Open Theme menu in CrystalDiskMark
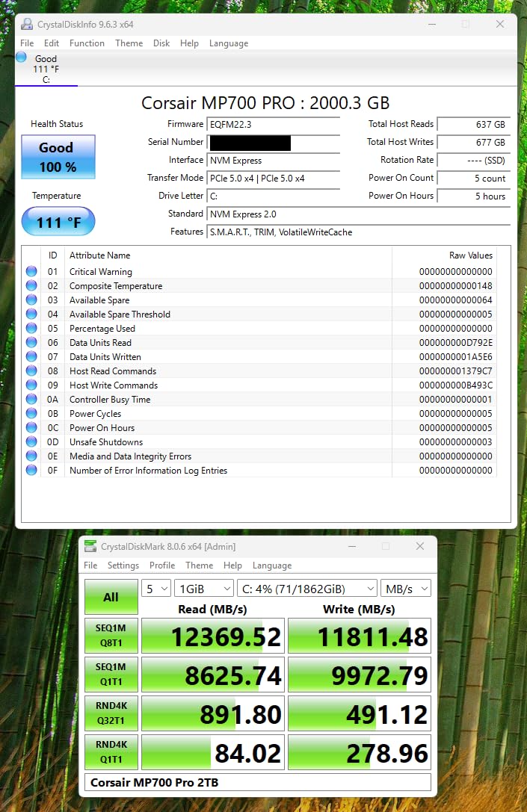Screen dimensions: 527x812 [200, 565]
